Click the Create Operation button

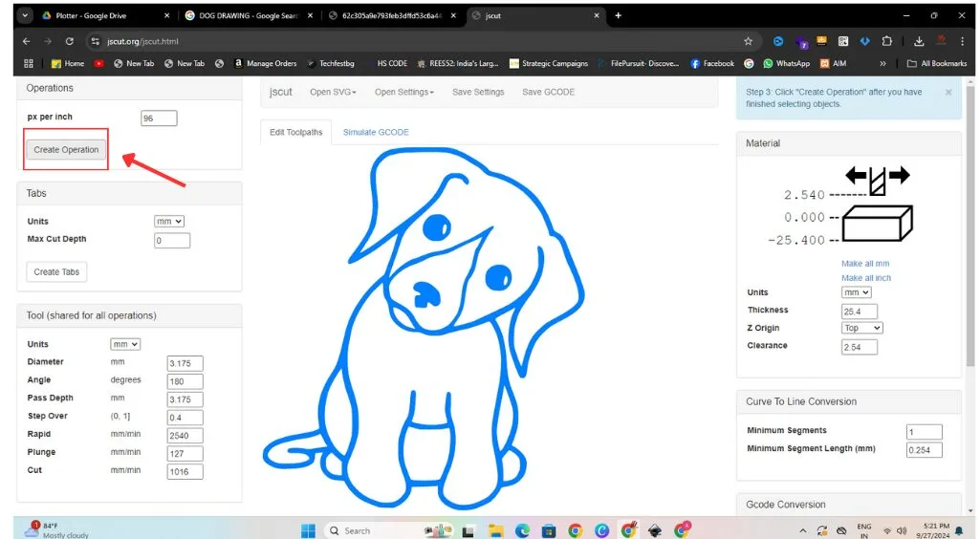coord(66,150)
